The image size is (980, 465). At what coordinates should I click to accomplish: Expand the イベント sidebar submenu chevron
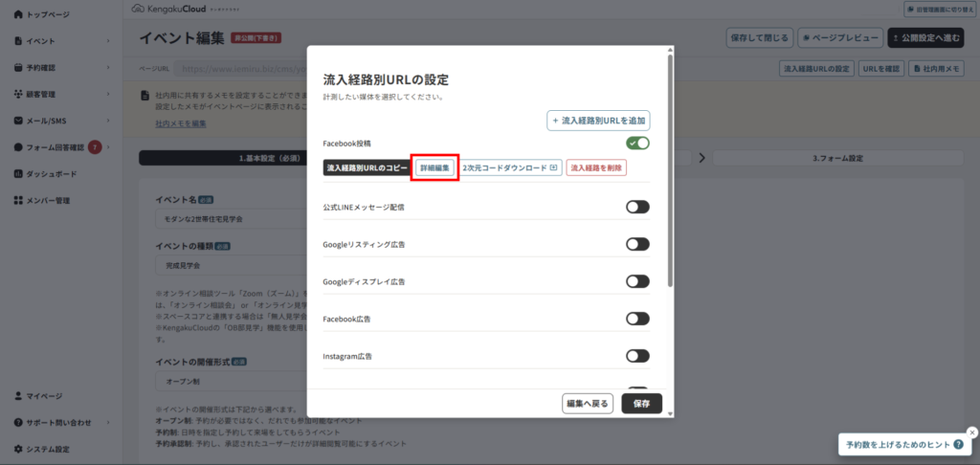(x=108, y=41)
